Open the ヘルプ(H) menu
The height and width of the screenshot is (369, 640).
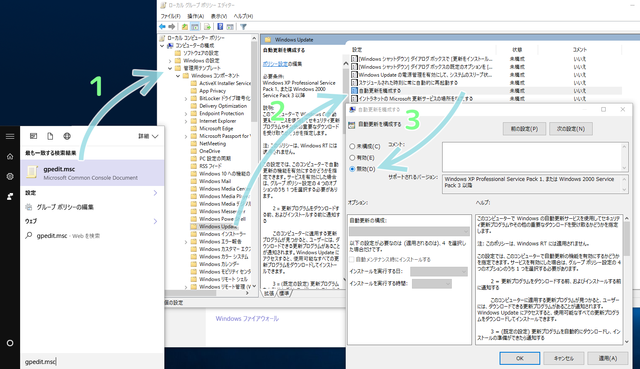click(243, 16)
